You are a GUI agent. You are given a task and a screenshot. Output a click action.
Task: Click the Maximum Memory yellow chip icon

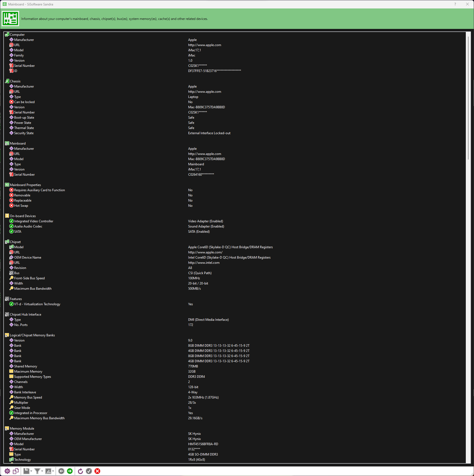click(11, 371)
